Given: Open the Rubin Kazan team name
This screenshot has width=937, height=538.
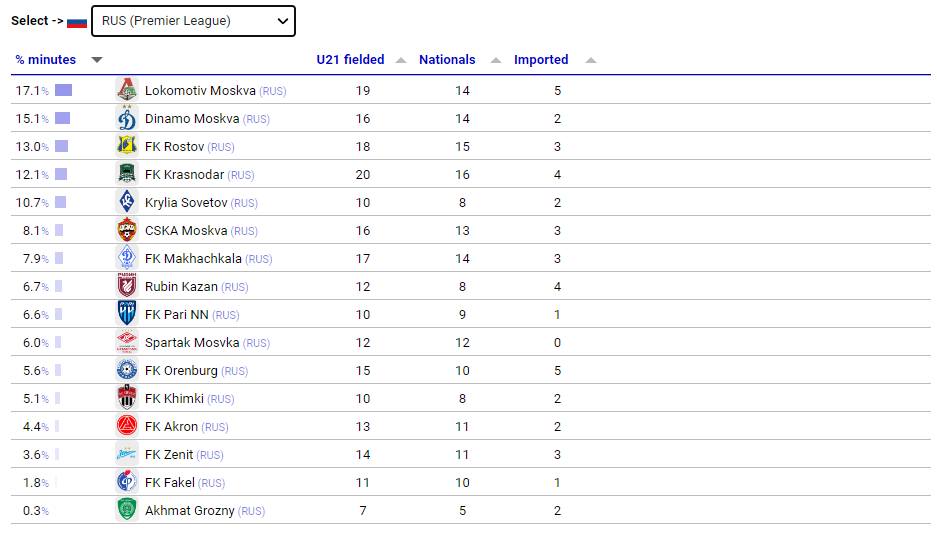Looking at the screenshot, I should click(x=181, y=287).
